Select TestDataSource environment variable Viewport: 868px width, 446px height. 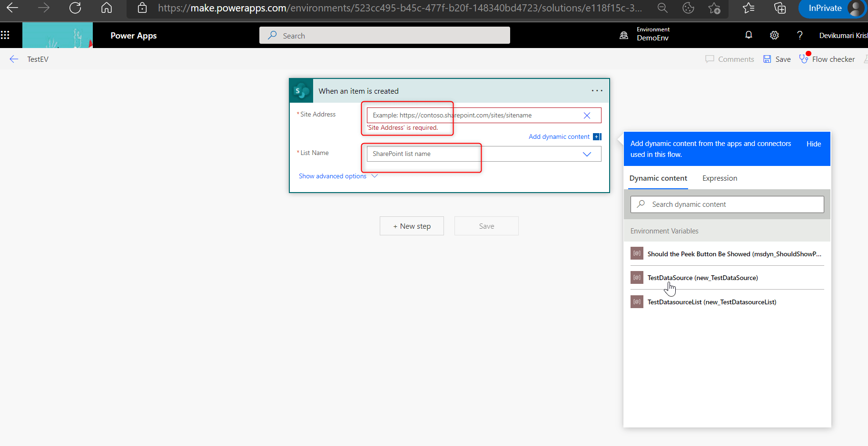pos(727,278)
